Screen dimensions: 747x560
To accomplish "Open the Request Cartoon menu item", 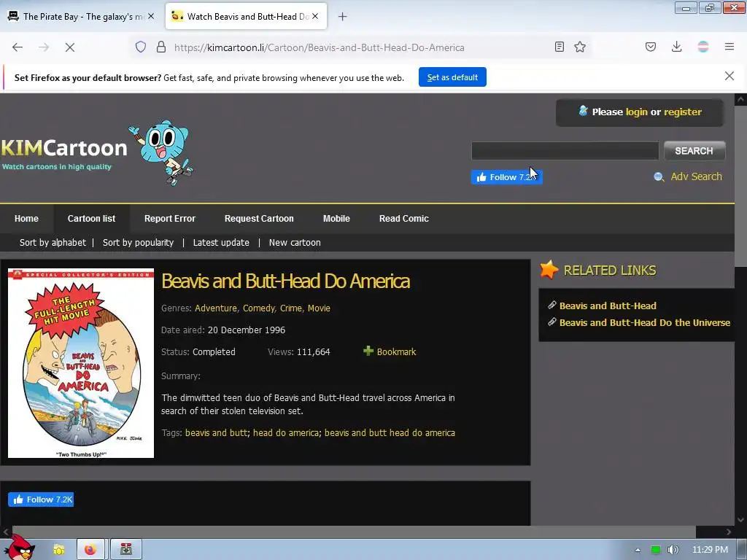I will pyautogui.click(x=259, y=219).
